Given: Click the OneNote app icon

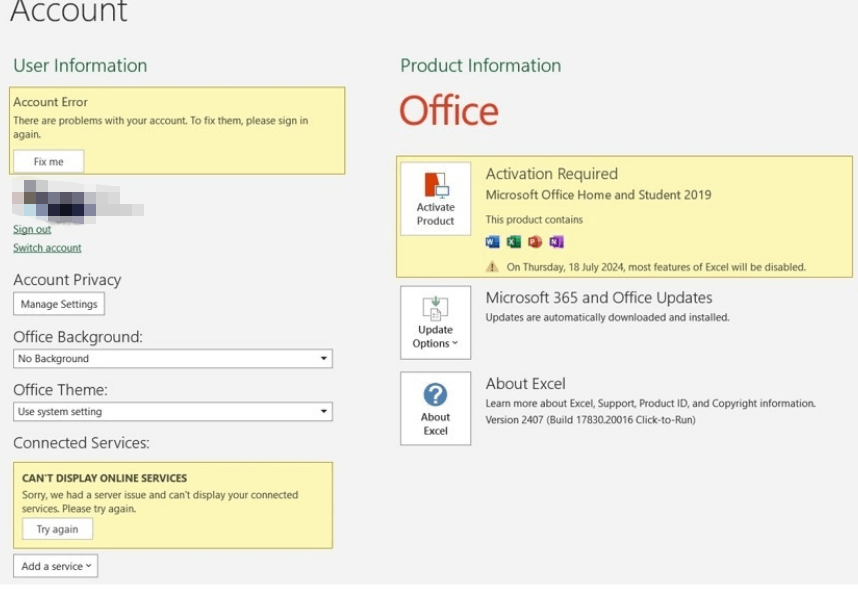Looking at the screenshot, I should [556, 242].
